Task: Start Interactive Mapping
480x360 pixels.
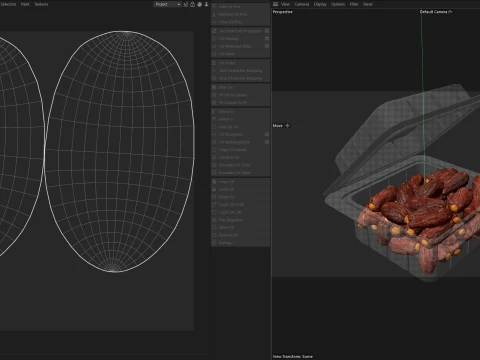Action: pos(240,70)
